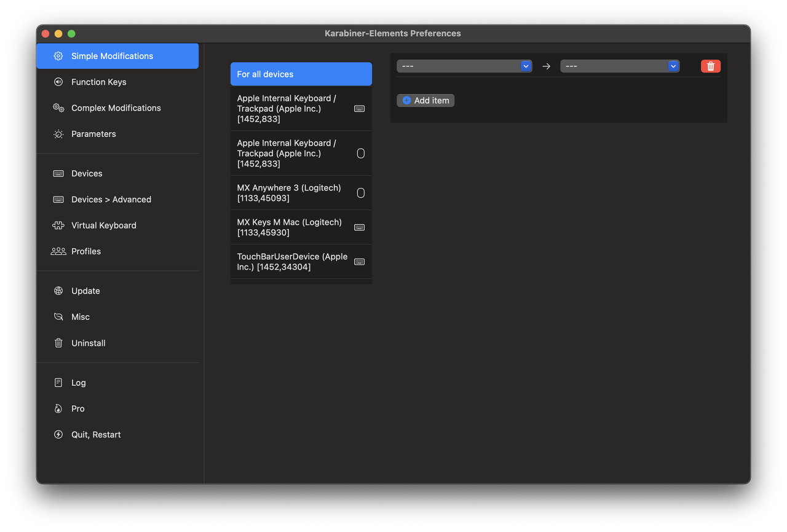The image size is (787, 532).
Task: Click mouse icon beside MX Anywhere 3
Action: tap(361, 193)
